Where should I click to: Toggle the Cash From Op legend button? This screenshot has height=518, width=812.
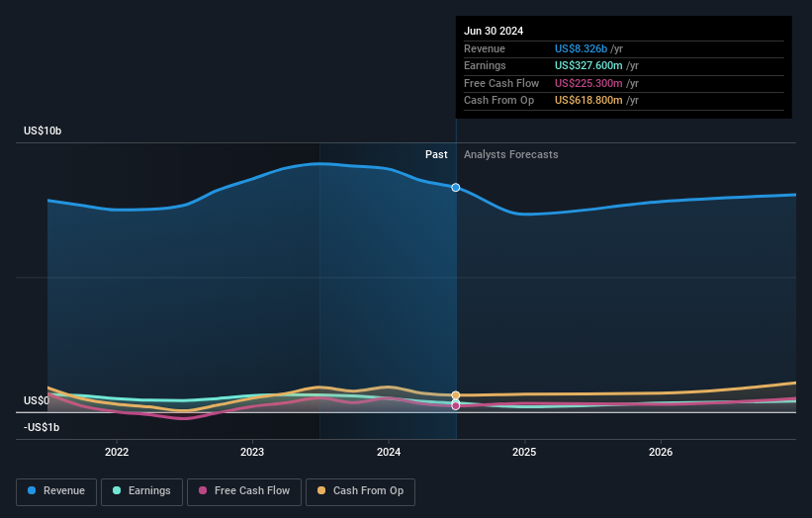(x=360, y=491)
